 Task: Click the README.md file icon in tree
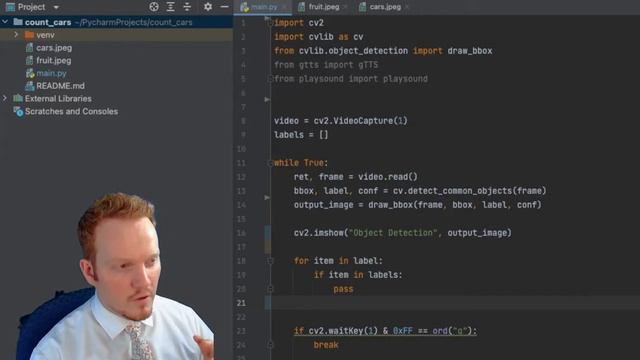pos(29,86)
